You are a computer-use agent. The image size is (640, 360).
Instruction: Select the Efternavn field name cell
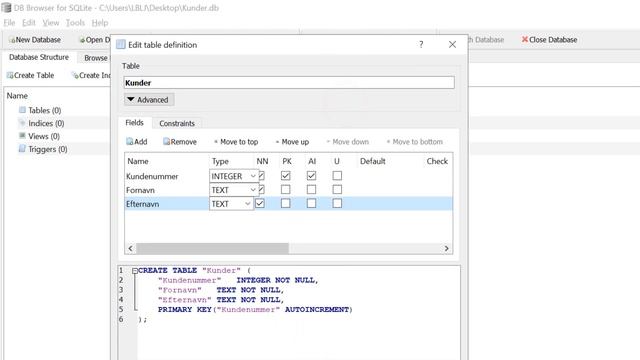[x=167, y=204]
